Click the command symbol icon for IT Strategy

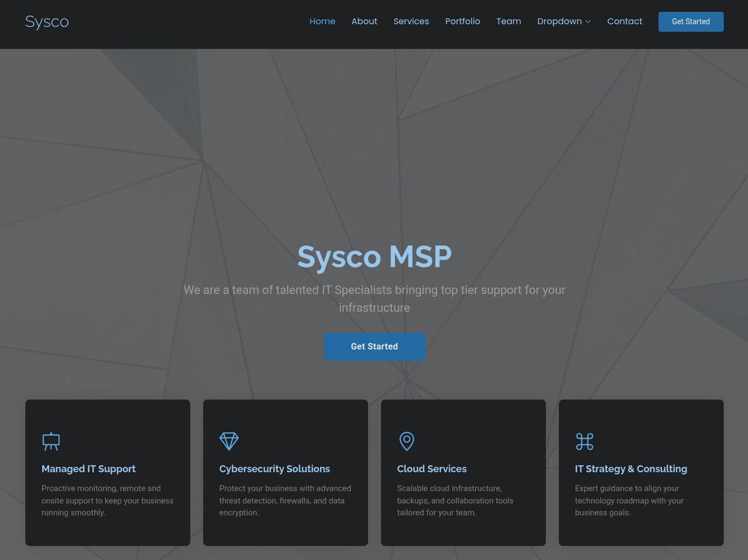tap(585, 442)
